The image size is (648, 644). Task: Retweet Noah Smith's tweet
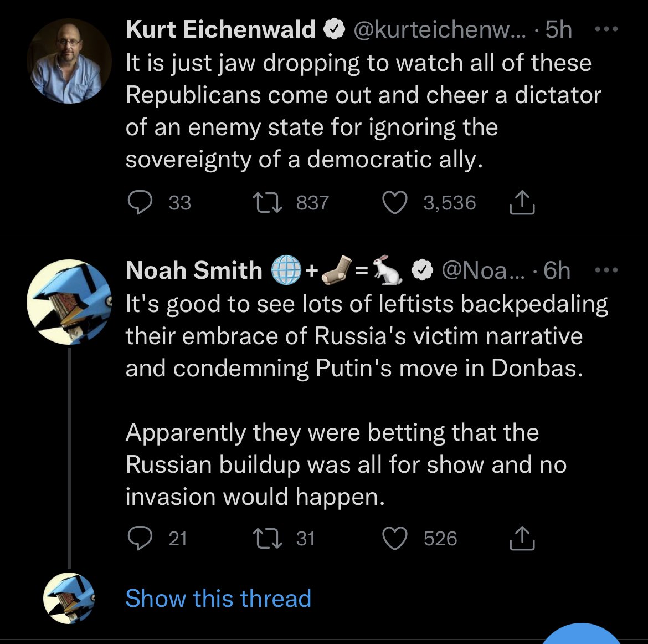(x=268, y=539)
